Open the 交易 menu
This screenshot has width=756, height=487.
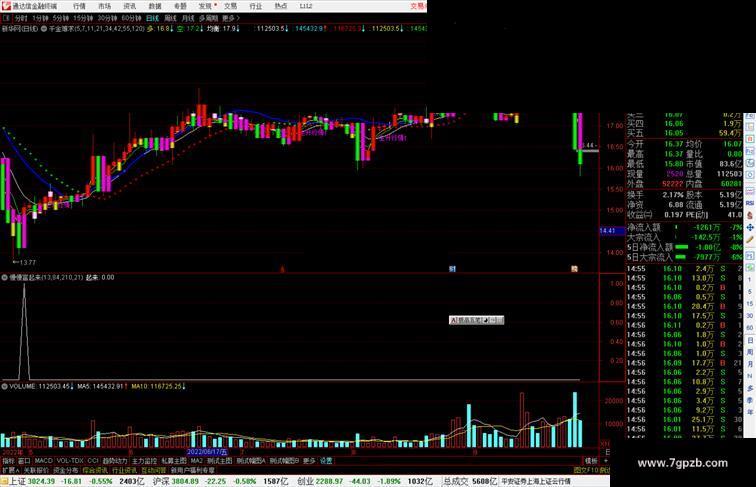point(230,6)
